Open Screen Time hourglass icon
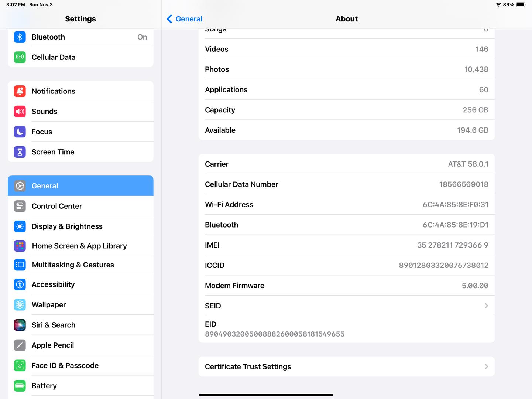Screen dimensions: 532x399 (20, 152)
